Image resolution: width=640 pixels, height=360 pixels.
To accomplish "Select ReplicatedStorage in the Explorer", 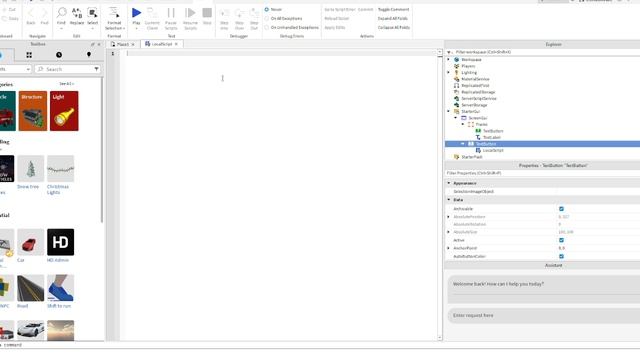I will 478,92.
